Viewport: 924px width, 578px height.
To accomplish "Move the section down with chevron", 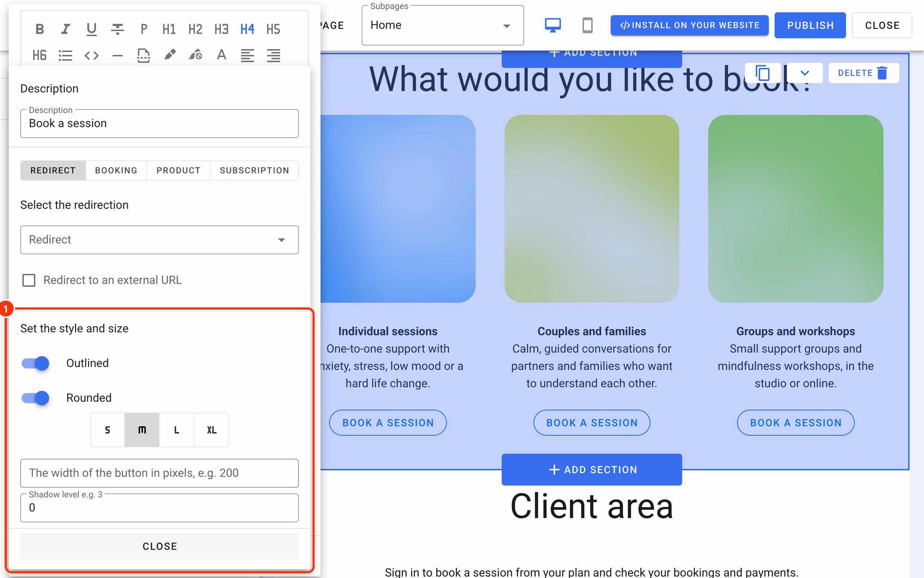I will click(x=805, y=73).
